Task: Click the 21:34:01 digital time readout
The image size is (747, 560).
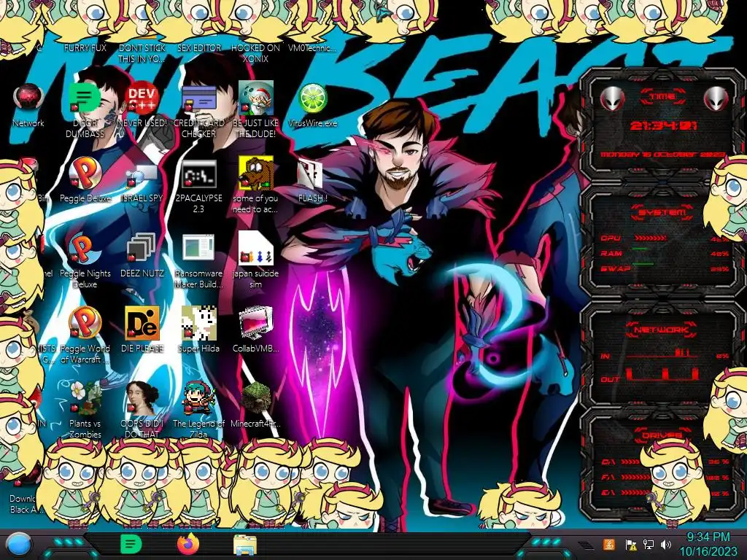Action: [x=663, y=125]
